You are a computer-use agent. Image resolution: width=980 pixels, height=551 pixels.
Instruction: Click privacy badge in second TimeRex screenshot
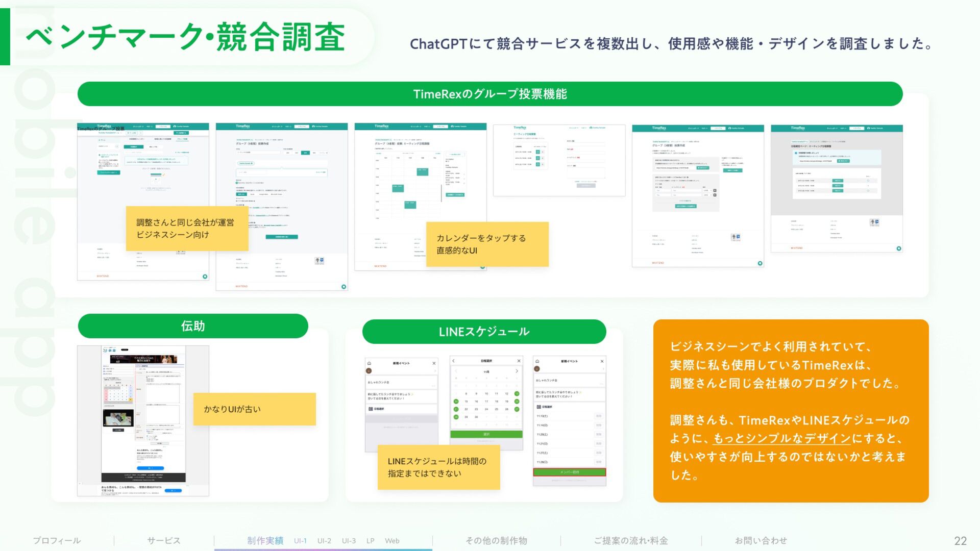(x=320, y=261)
